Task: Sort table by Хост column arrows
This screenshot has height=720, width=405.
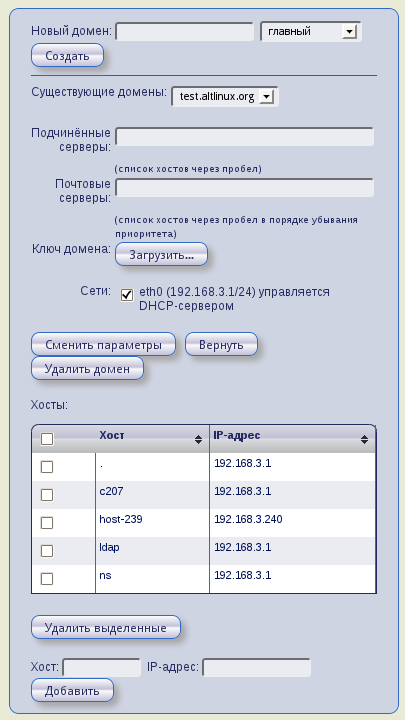Action: (x=198, y=439)
